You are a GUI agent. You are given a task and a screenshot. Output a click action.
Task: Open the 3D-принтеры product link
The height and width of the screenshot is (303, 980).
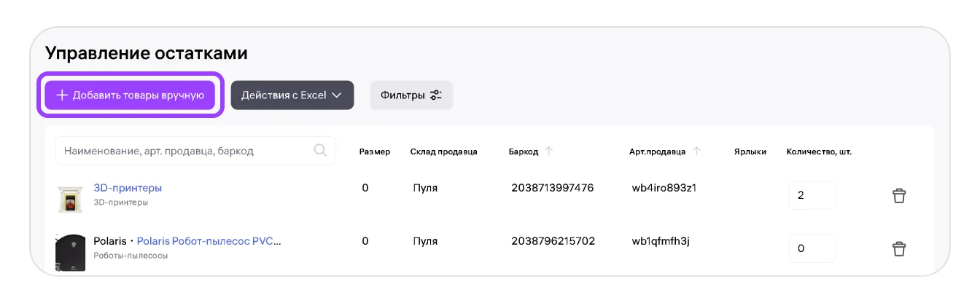click(x=128, y=188)
